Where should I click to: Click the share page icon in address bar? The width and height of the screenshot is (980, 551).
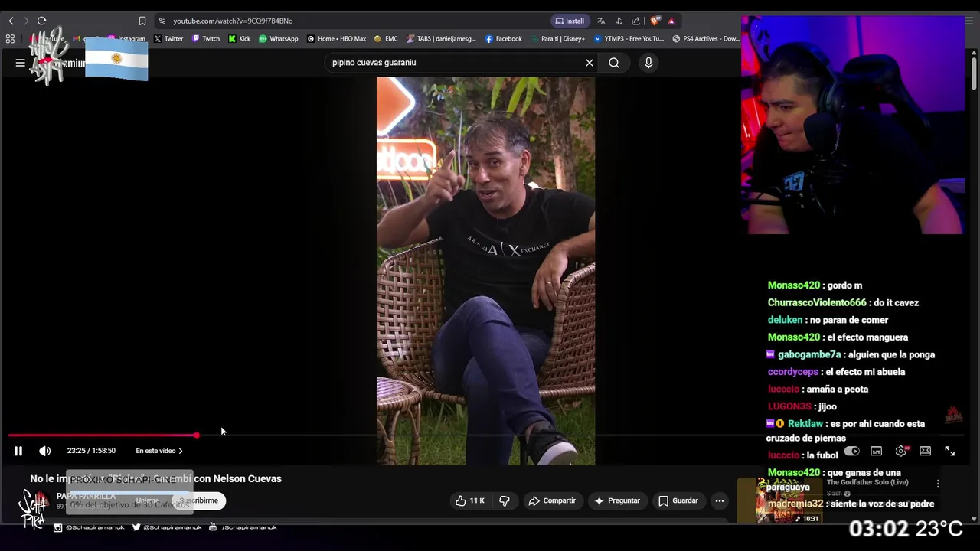pyautogui.click(x=635, y=21)
